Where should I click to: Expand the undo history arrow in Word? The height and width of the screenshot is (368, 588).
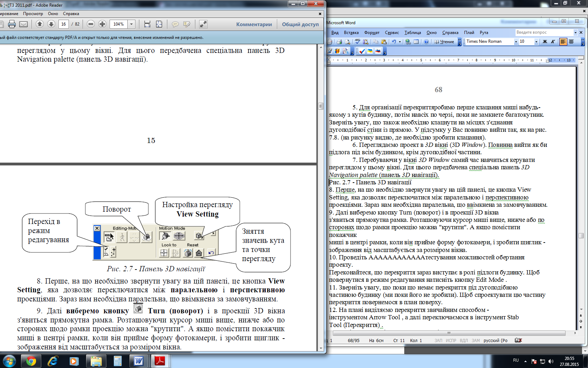[x=400, y=42]
